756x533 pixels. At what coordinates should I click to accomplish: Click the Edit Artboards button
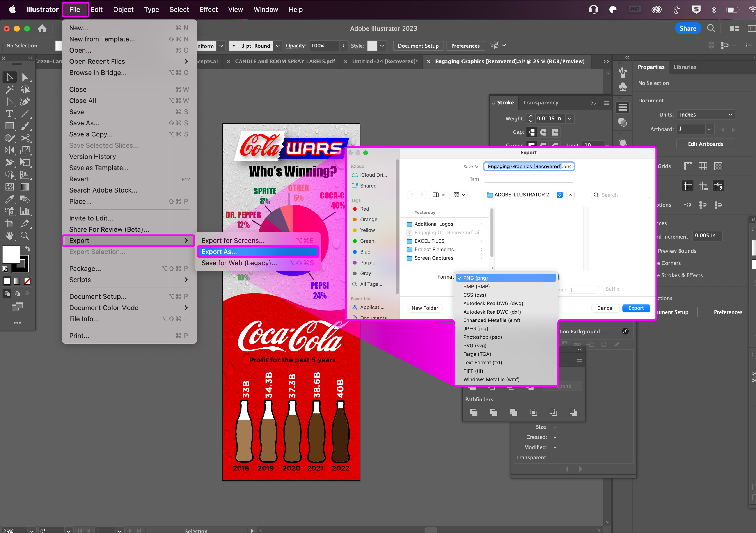[x=705, y=144]
